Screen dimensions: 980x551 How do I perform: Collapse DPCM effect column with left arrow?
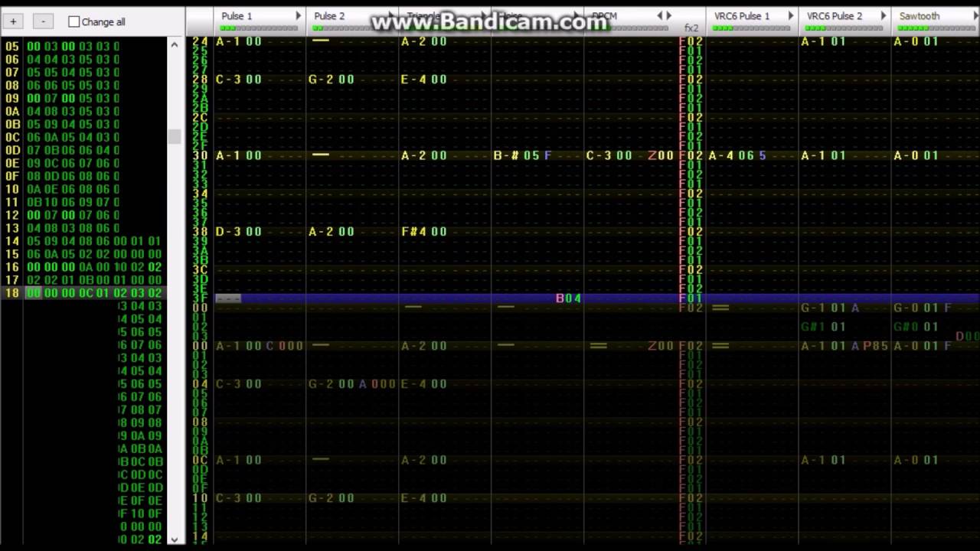659,15
